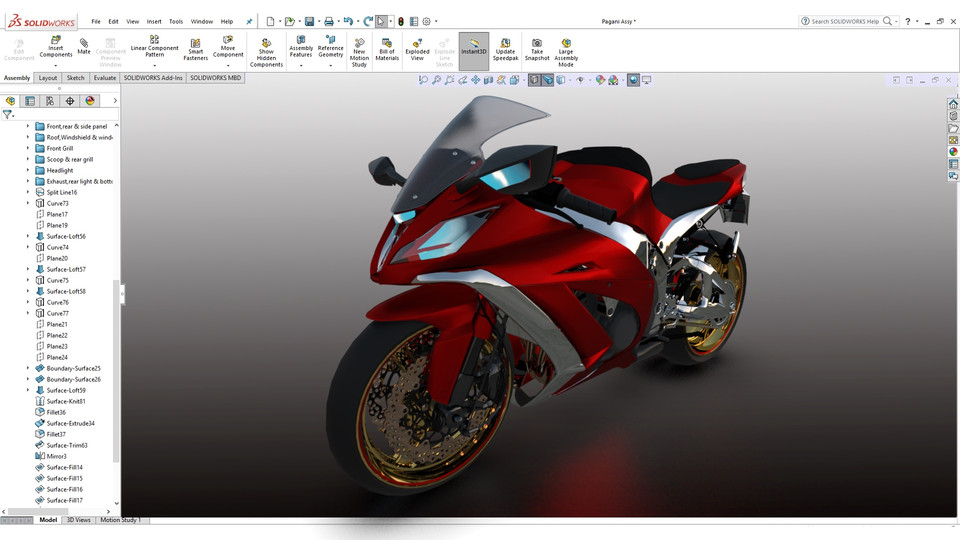Click Show Hidden Components
960x540 pixels.
pyautogui.click(x=266, y=53)
